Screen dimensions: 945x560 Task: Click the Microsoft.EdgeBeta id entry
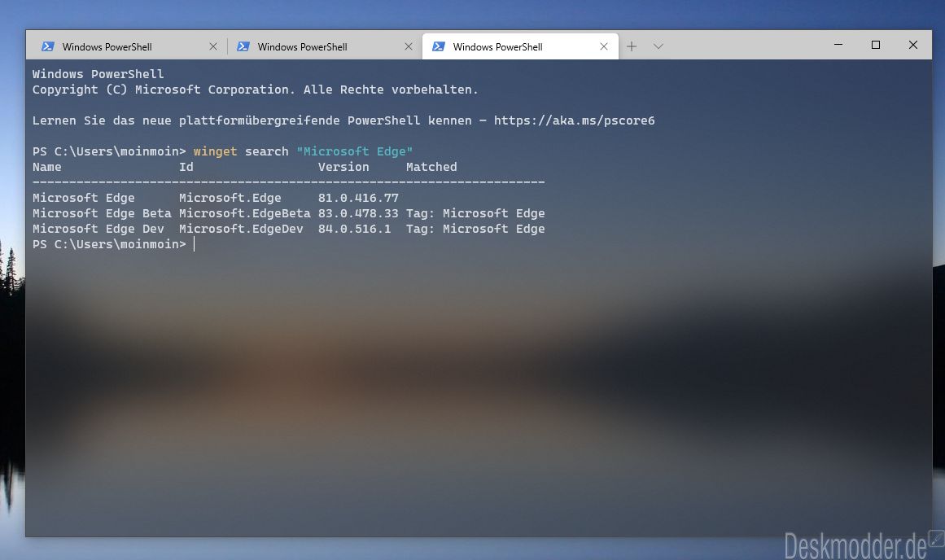point(245,213)
